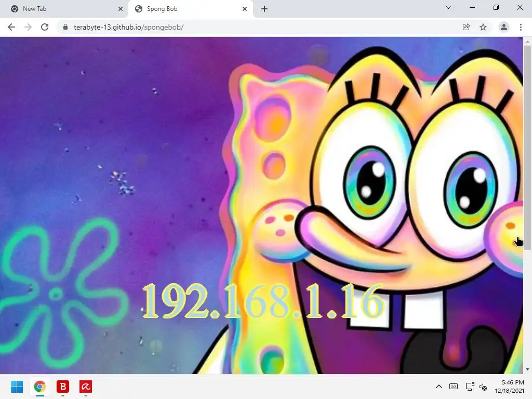This screenshot has height=399, width=532.
Task: Click the scroll down arrow
Action: pyautogui.click(x=527, y=369)
